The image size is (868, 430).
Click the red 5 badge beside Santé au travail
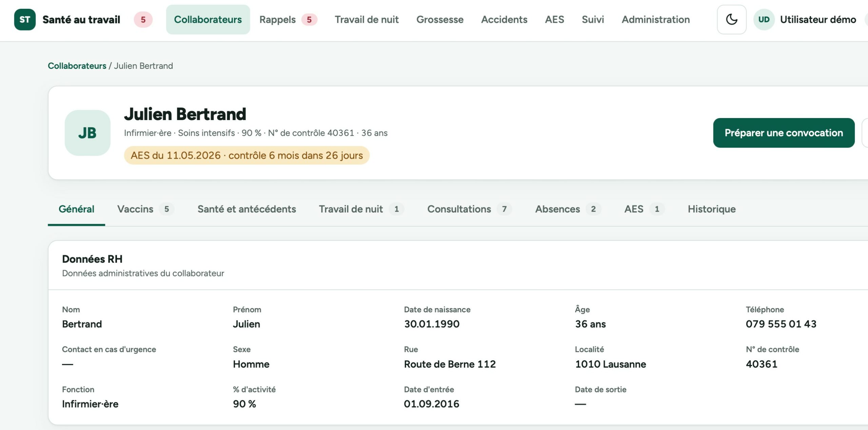tap(143, 19)
